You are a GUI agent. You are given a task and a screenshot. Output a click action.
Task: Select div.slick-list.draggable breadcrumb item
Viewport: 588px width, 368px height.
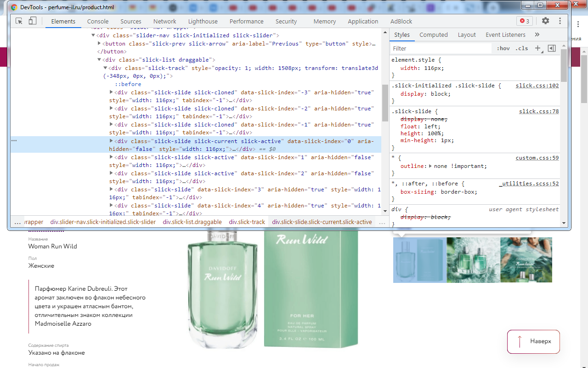(192, 222)
